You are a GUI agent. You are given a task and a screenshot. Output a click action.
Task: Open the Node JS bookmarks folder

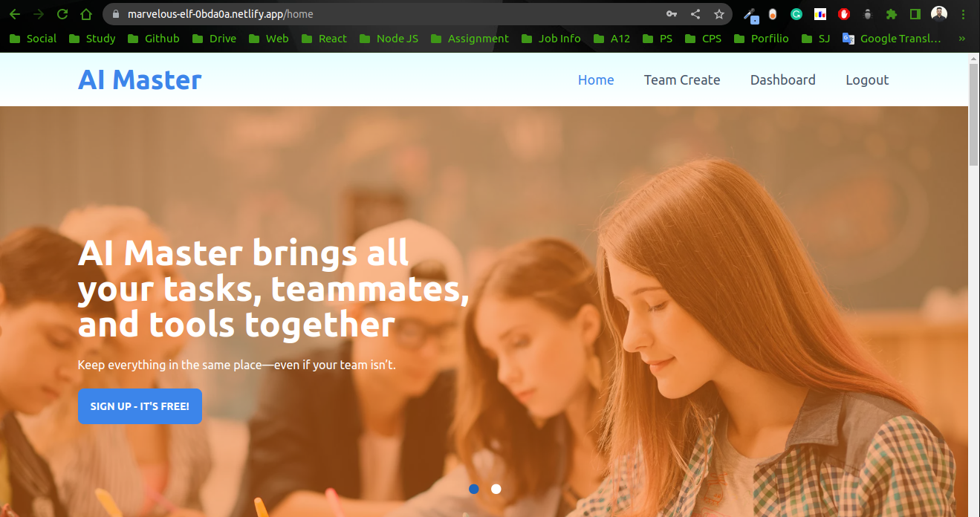[389, 39]
